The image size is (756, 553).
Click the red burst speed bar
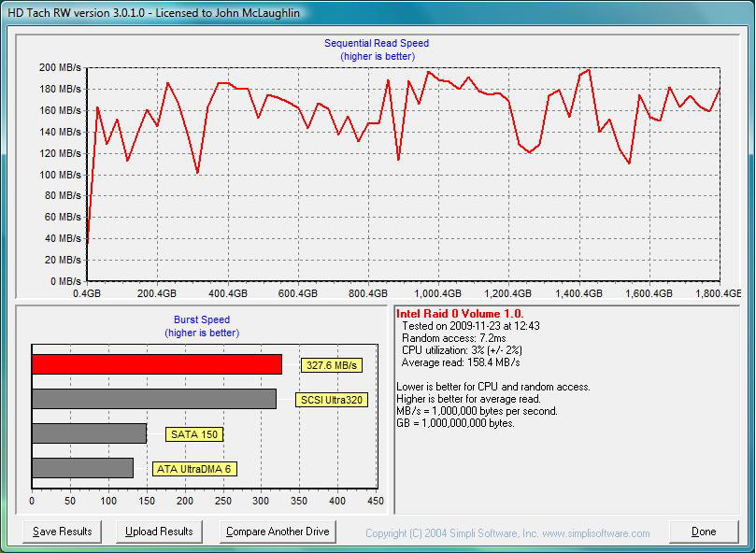point(157,364)
